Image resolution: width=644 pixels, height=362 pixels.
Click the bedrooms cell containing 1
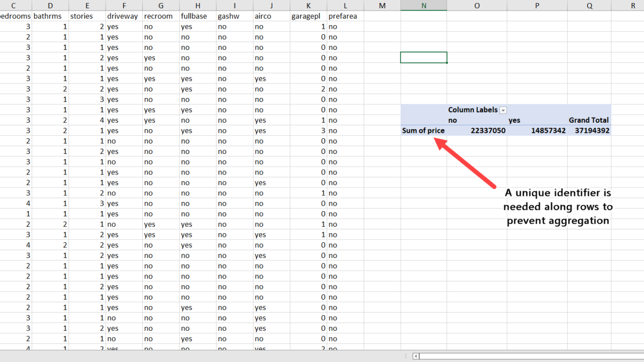16,214
